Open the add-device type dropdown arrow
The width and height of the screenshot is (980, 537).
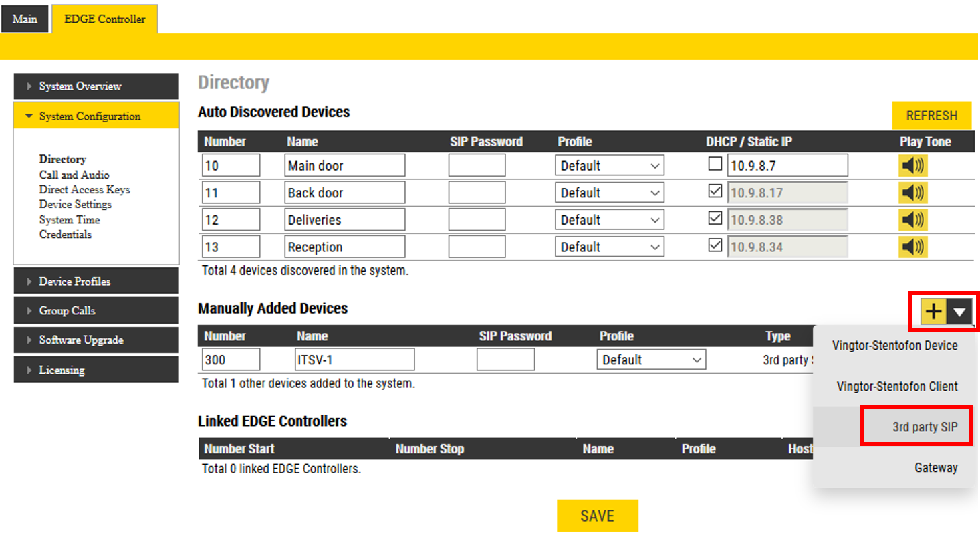(x=960, y=311)
